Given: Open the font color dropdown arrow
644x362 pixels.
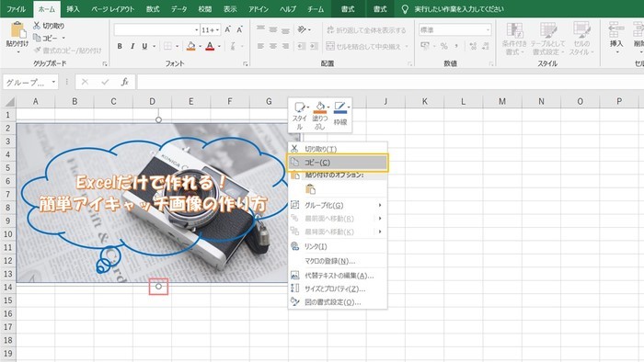Looking at the screenshot, I should pyautogui.click(x=219, y=46).
